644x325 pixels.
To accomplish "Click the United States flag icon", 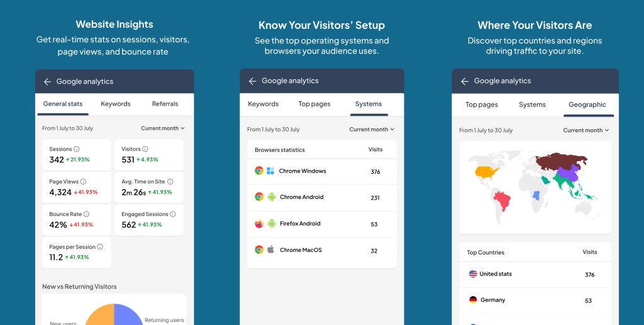I will (x=473, y=273).
